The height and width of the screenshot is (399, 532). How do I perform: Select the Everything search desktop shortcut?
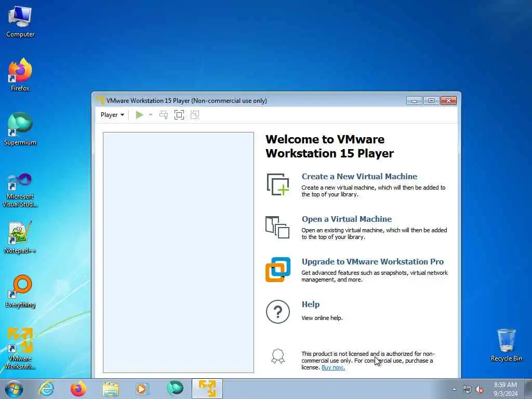point(20,291)
